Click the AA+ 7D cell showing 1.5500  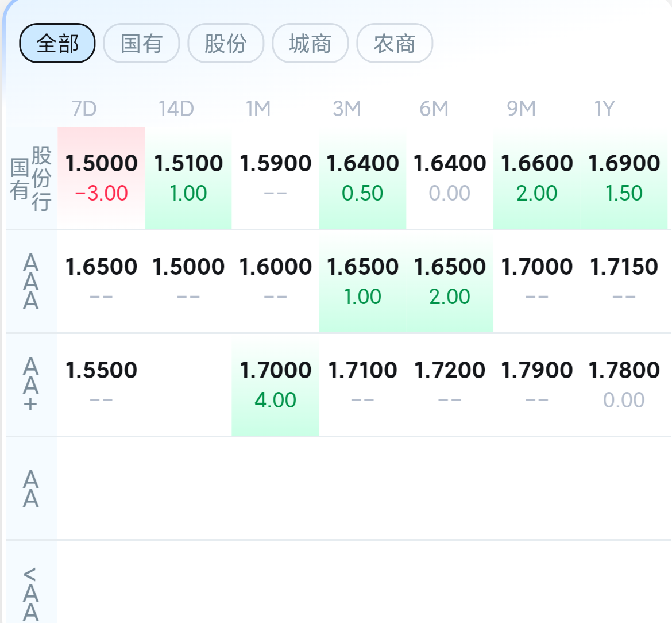click(x=101, y=385)
